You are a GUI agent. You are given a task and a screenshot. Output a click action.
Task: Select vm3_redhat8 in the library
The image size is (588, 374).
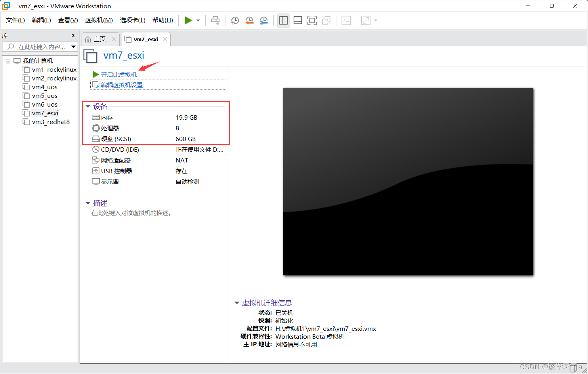click(51, 122)
